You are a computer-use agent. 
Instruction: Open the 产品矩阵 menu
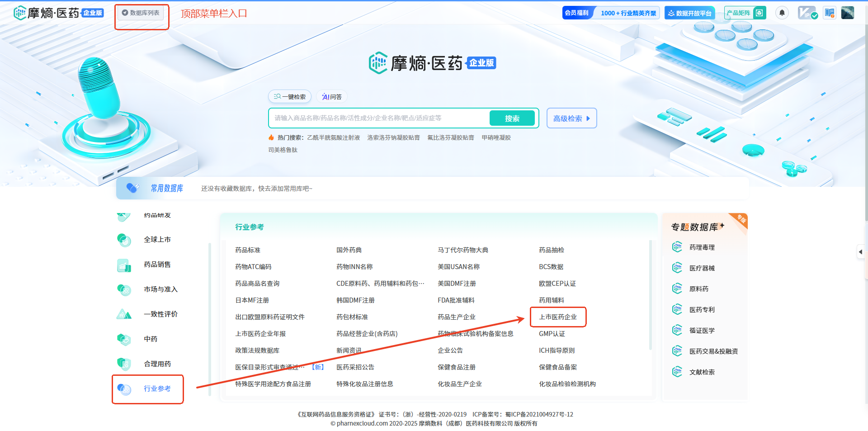745,13
